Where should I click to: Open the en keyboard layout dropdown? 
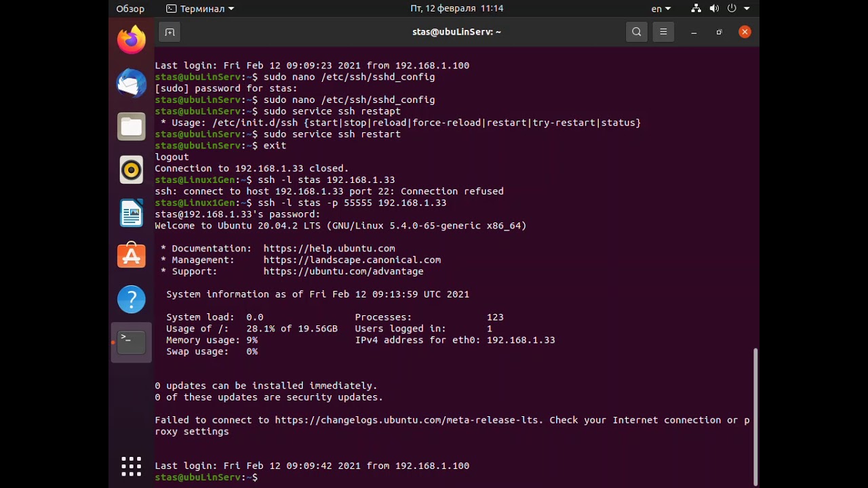pyautogui.click(x=660, y=9)
